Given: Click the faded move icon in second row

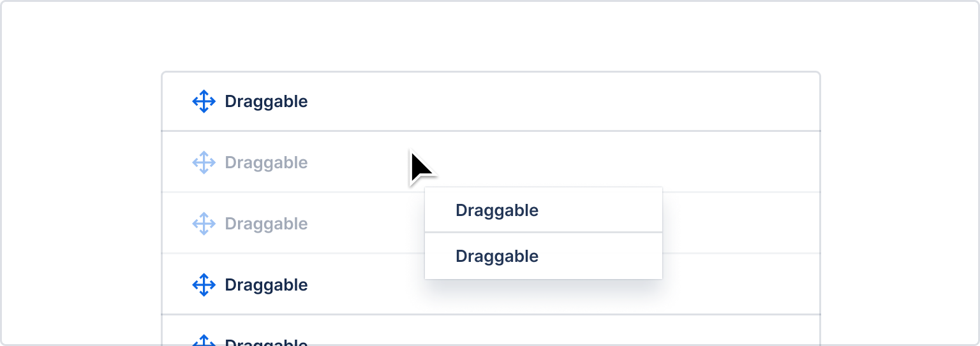Looking at the screenshot, I should point(204,162).
